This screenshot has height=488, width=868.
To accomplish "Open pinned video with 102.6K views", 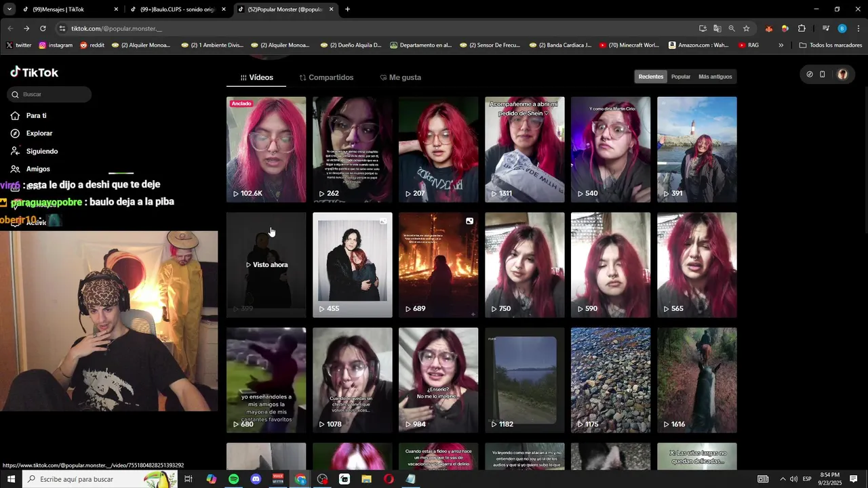I will tap(266, 149).
